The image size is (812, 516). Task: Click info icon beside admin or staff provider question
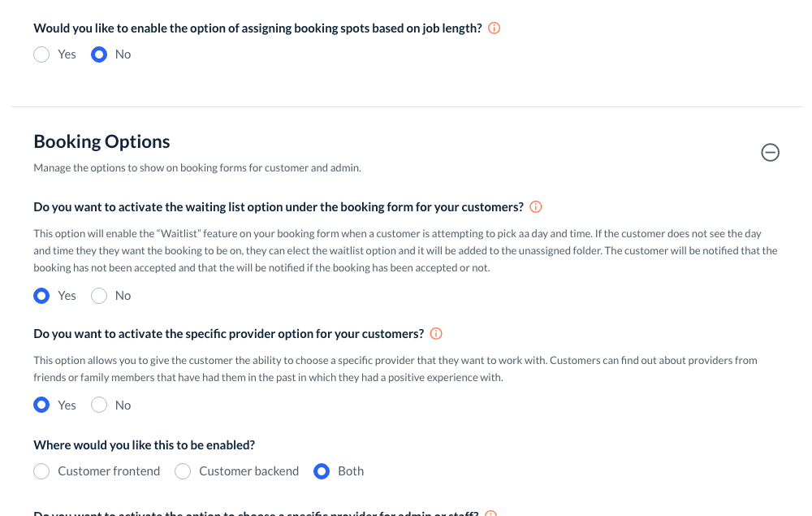pyautogui.click(x=490, y=514)
